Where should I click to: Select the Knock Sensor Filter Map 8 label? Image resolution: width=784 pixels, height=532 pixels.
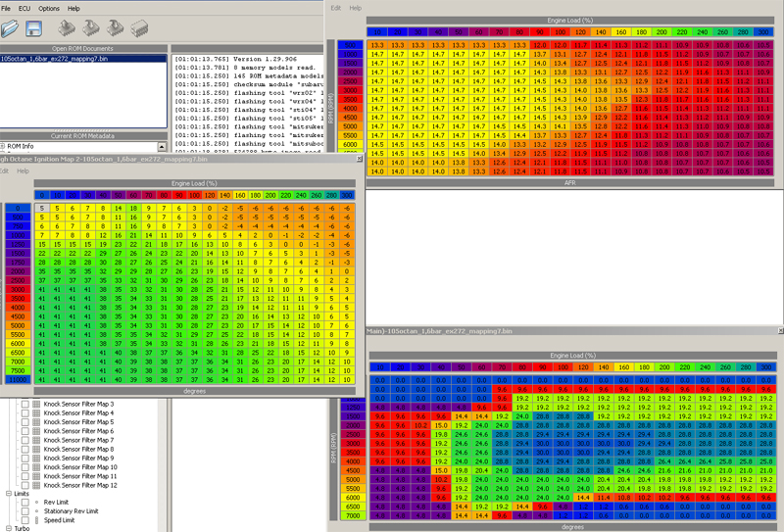(x=78, y=449)
